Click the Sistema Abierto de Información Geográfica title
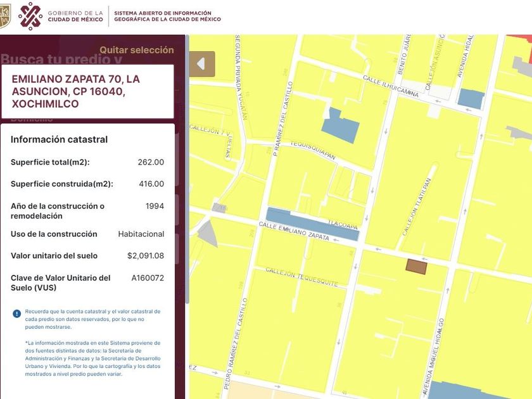532x399 pixels. (x=167, y=16)
